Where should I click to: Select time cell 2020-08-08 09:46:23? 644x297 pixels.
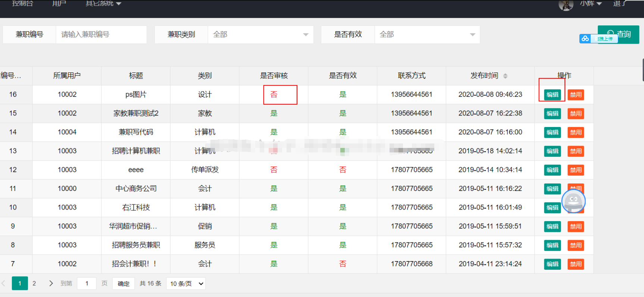pos(490,95)
